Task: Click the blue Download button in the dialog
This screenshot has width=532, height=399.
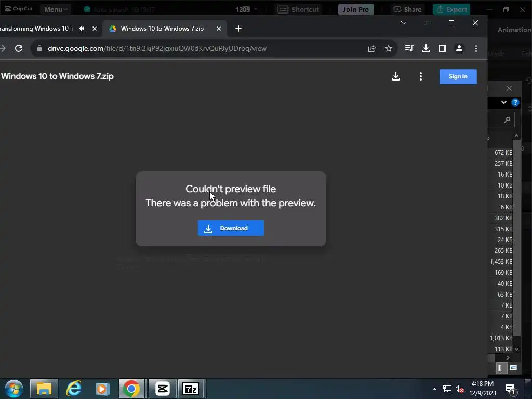Action: click(x=231, y=228)
